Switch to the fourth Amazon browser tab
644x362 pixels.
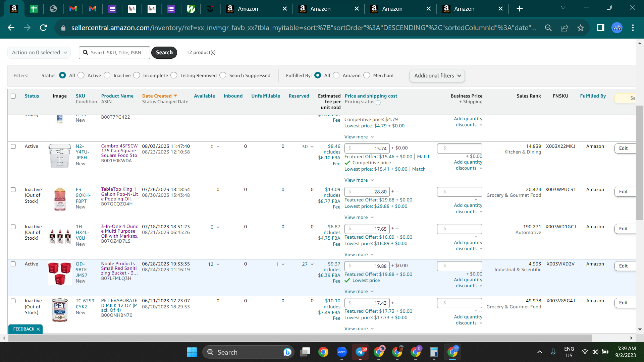point(473,9)
